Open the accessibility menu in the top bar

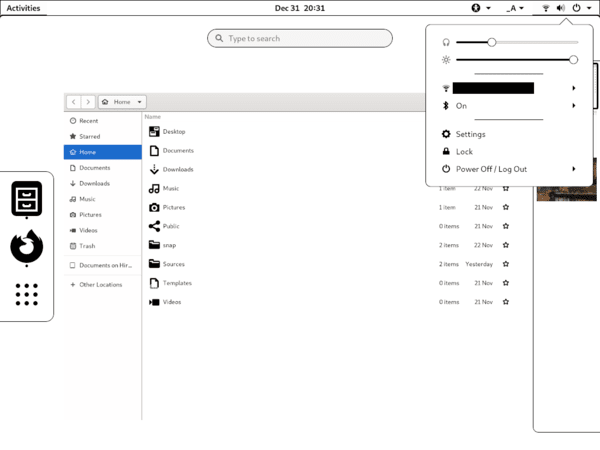[481, 8]
